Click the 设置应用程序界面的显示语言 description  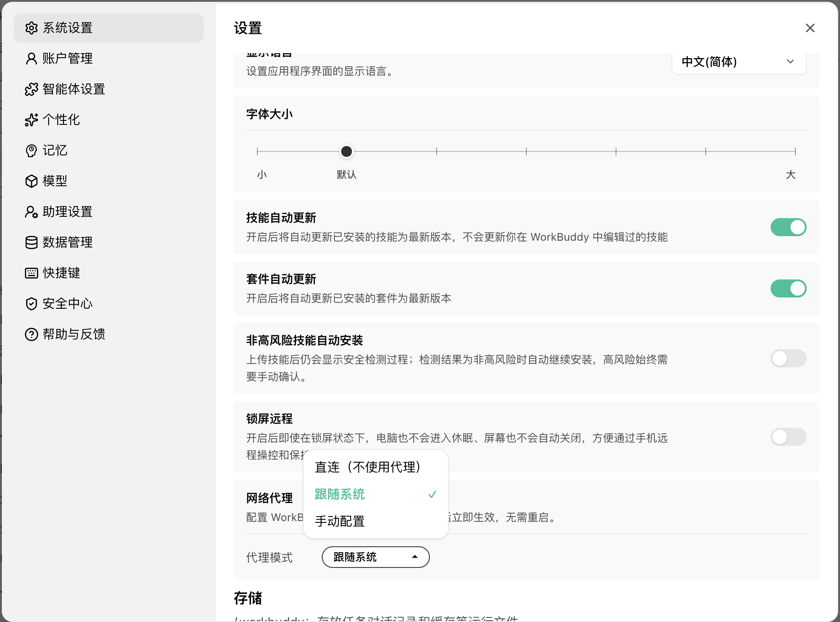320,71
